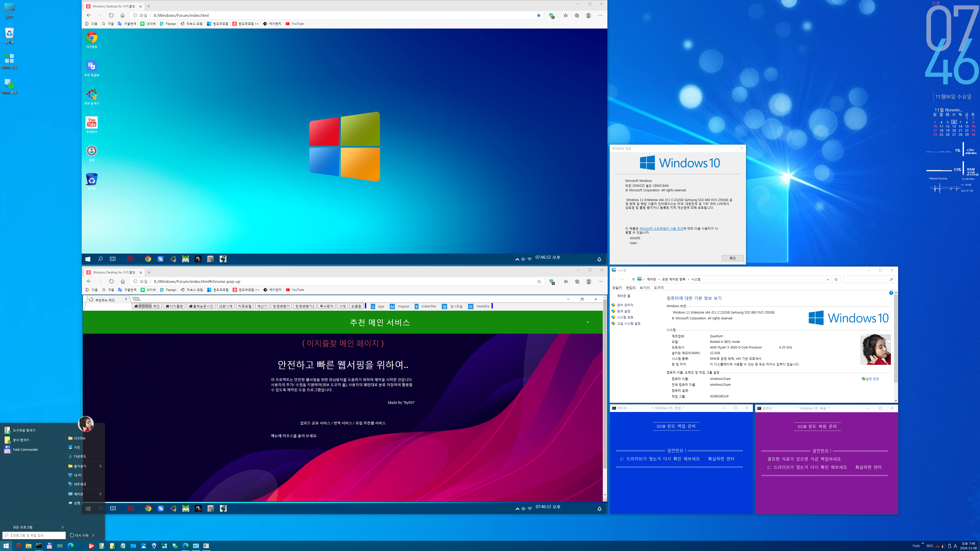
Task: Open krakenfiles link in bottom page
Action: click(x=425, y=306)
